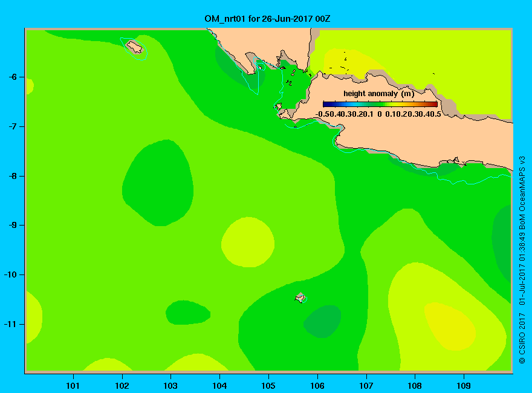Click the height anomaly color scale bar
This screenshot has width=532, height=393.
[380, 104]
